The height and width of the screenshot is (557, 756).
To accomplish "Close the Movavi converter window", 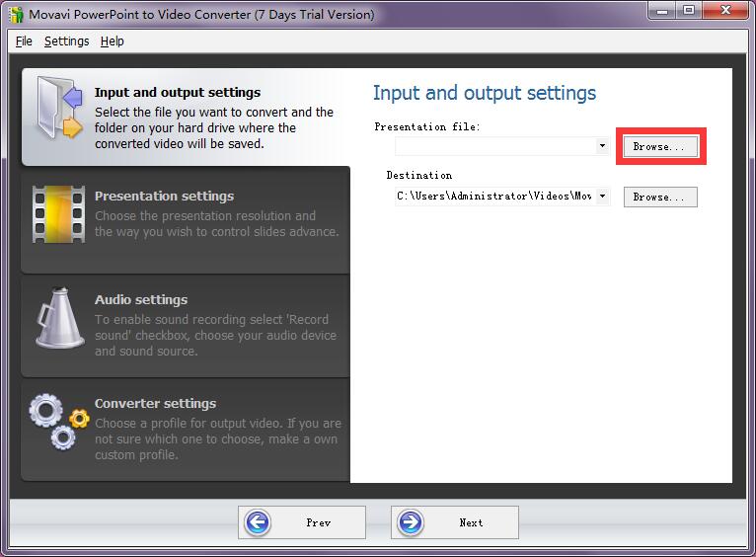I will coord(725,11).
